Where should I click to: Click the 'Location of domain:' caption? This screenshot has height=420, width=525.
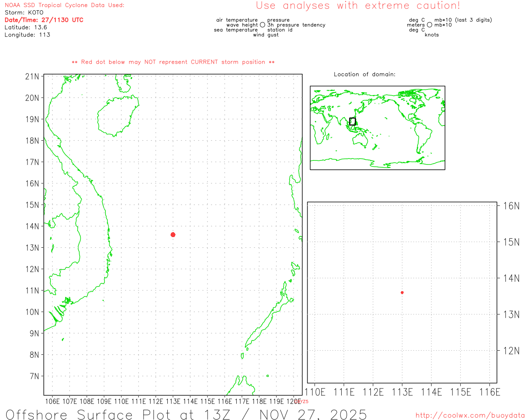pyautogui.click(x=364, y=74)
